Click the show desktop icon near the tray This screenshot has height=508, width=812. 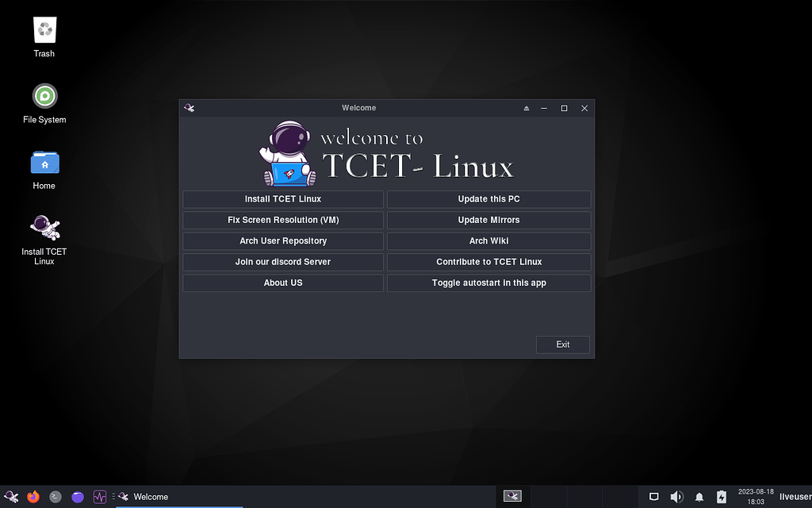point(653,496)
